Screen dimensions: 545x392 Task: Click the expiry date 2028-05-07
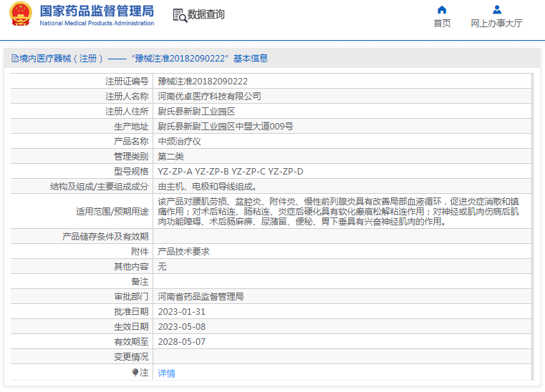click(x=181, y=341)
